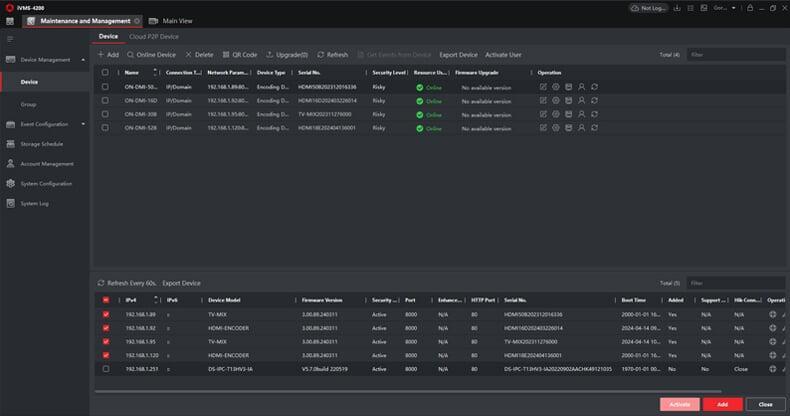
Task: Click the red Add button at bottom
Action: click(x=721, y=404)
